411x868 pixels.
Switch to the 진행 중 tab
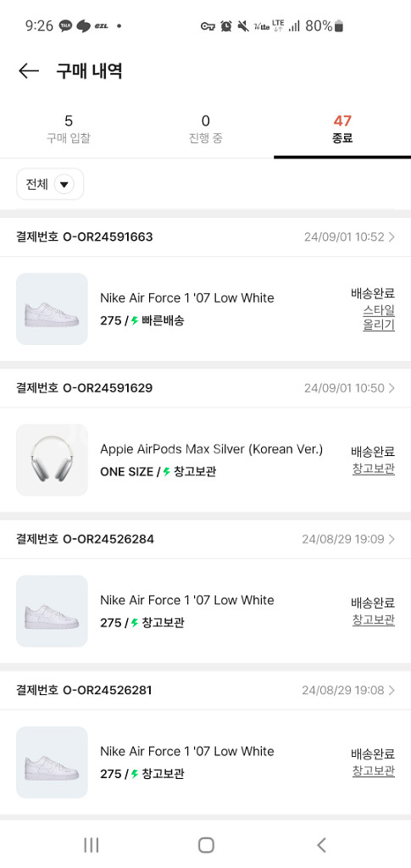pyautogui.click(x=205, y=129)
